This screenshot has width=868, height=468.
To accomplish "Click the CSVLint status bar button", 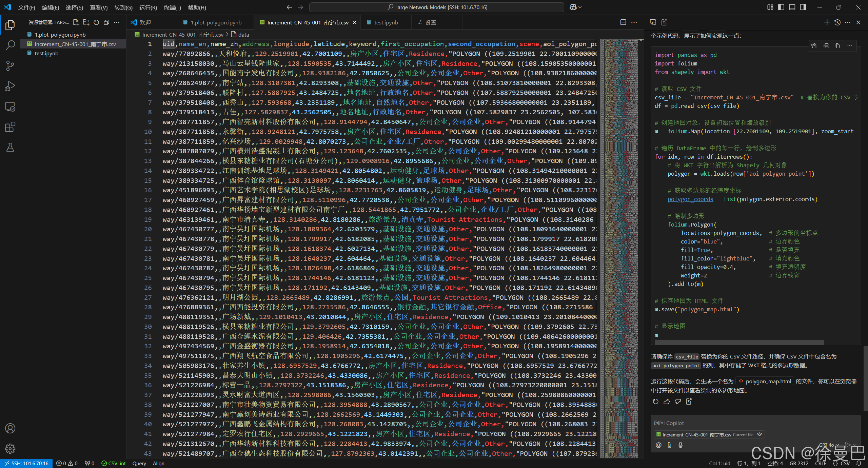I will pyautogui.click(x=114, y=463).
